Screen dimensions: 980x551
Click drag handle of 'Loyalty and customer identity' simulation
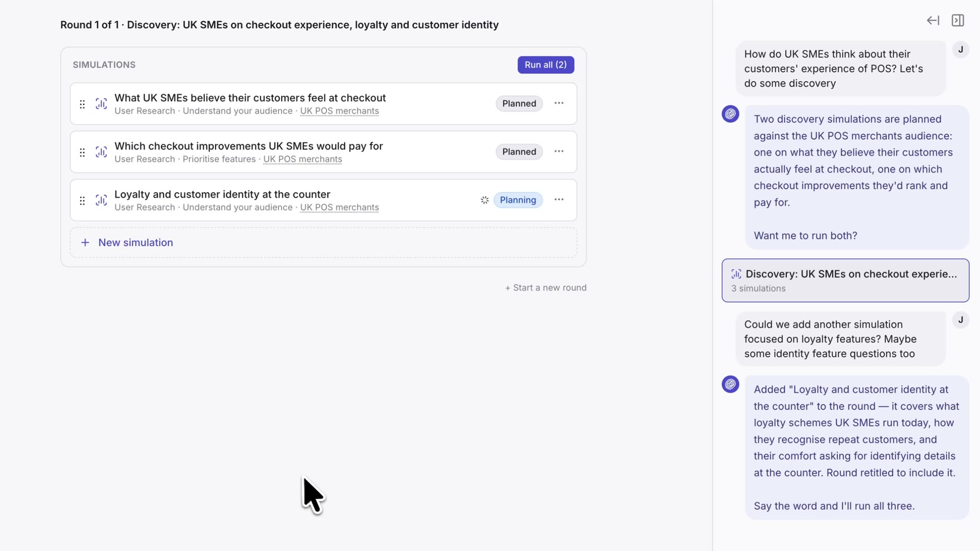82,200
